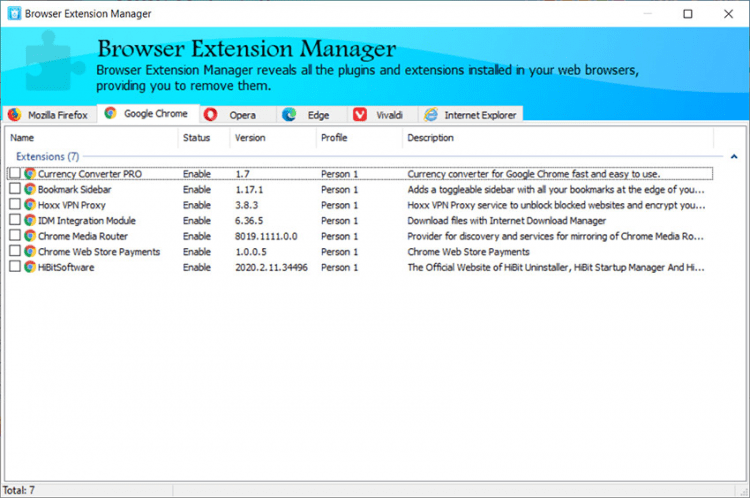Click the Edge browser icon in tabs
Image resolution: width=750 pixels, height=498 pixels.
click(x=289, y=115)
